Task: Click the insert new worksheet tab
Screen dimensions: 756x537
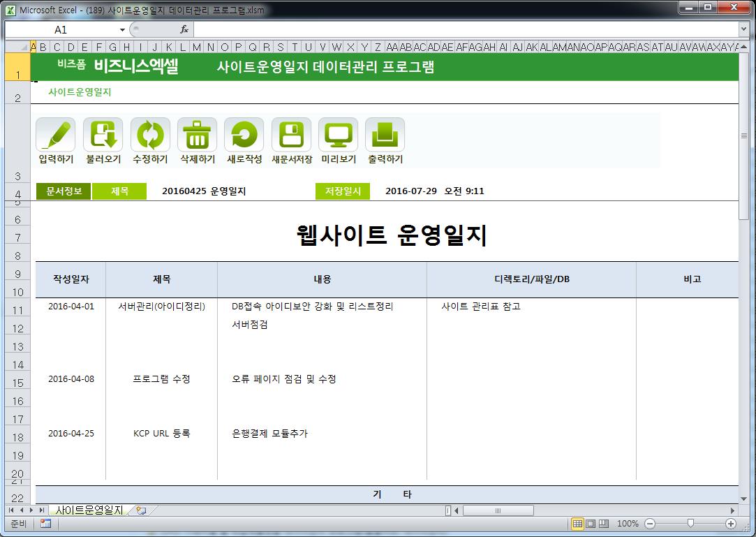Action: tap(141, 510)
